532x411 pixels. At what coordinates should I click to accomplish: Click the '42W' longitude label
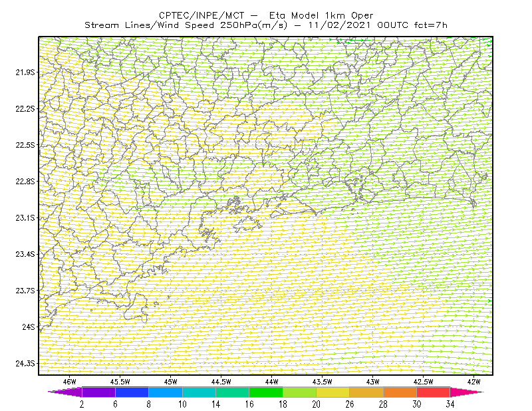pos(474,382)
